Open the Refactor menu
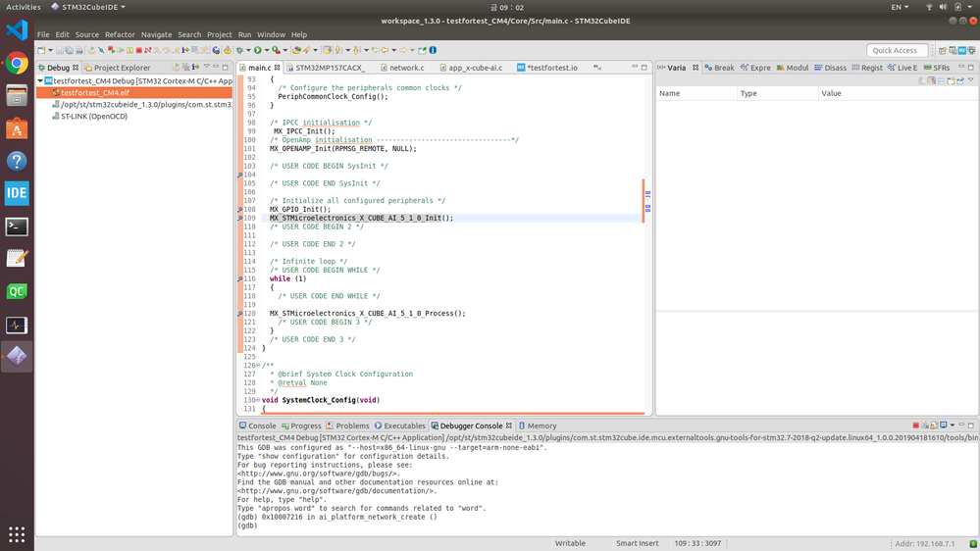980x551 pixels. coord(120,34)
